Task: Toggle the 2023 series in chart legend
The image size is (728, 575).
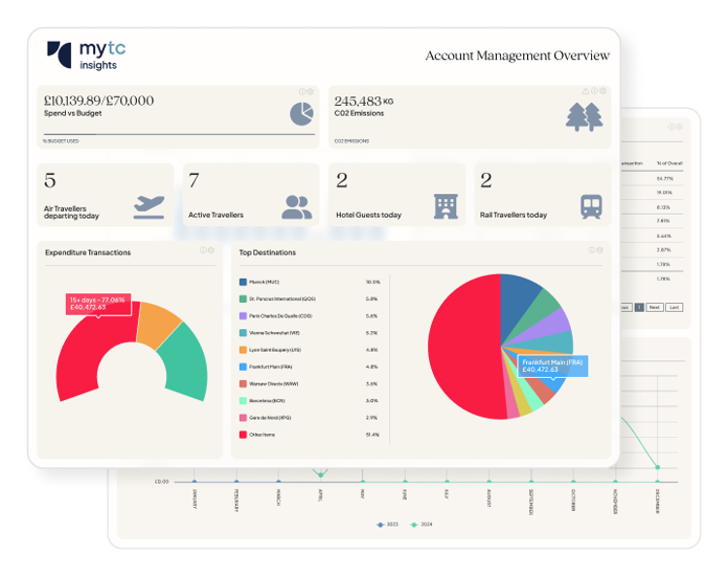Action: [385, 524]
